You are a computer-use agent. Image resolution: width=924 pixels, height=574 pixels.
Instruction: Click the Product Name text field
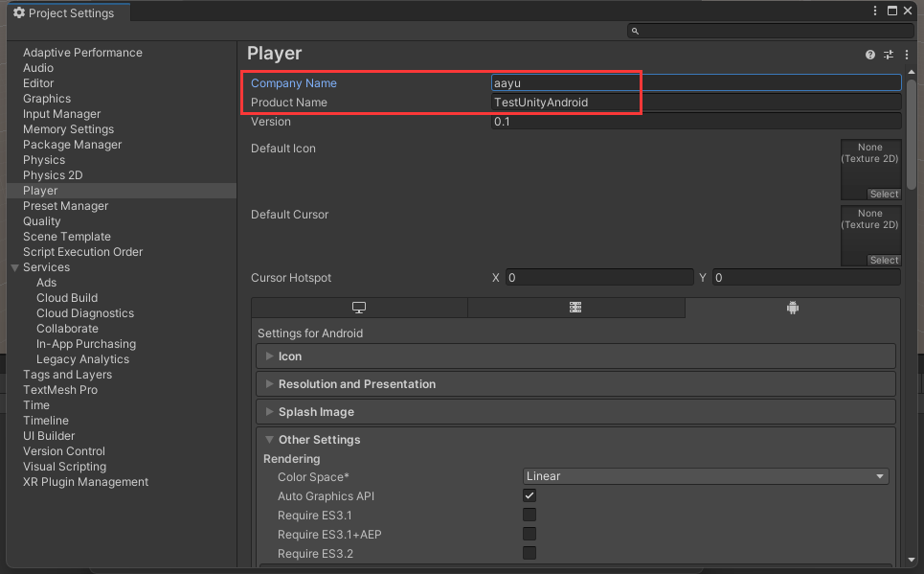tap(696, 103)
